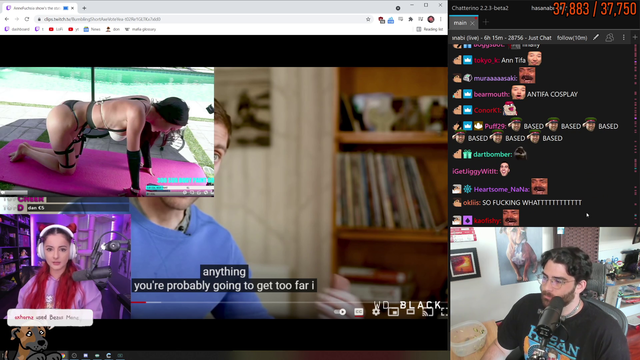Screen dimensions: 640x360
Task: Open the News bookmark
Action: 92,29
